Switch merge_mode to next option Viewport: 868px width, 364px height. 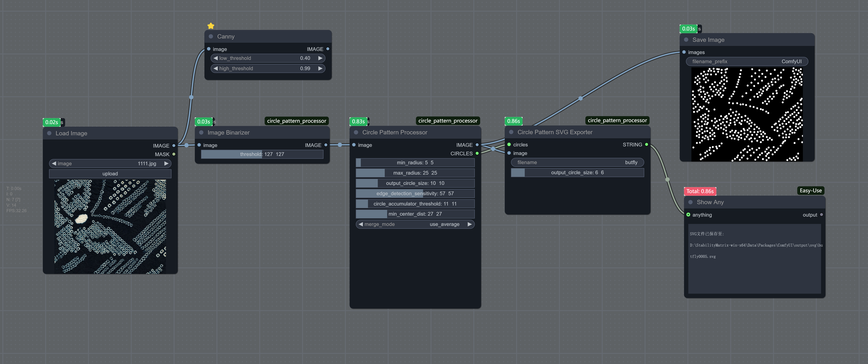[x=470, y=224]
